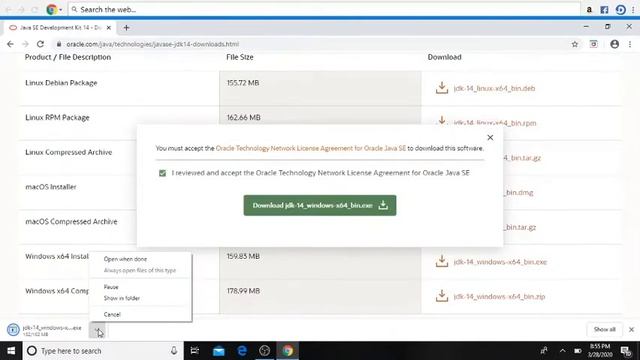Screen dimensions: 640x360
Task: Launch Microsoft Edge from taskbar
Action: 242,351
